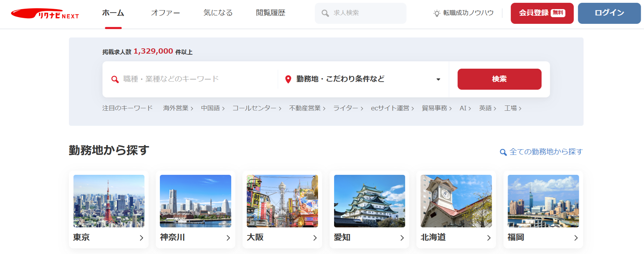
Task: Select the 気になる tab
Action: [218, 13]
